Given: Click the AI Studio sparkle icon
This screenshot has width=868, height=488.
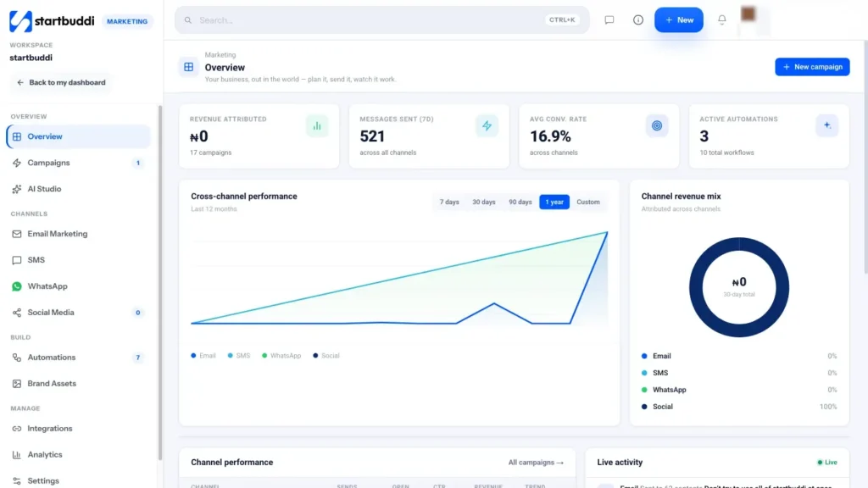Looking at the screenshot, I should (17, 189).
